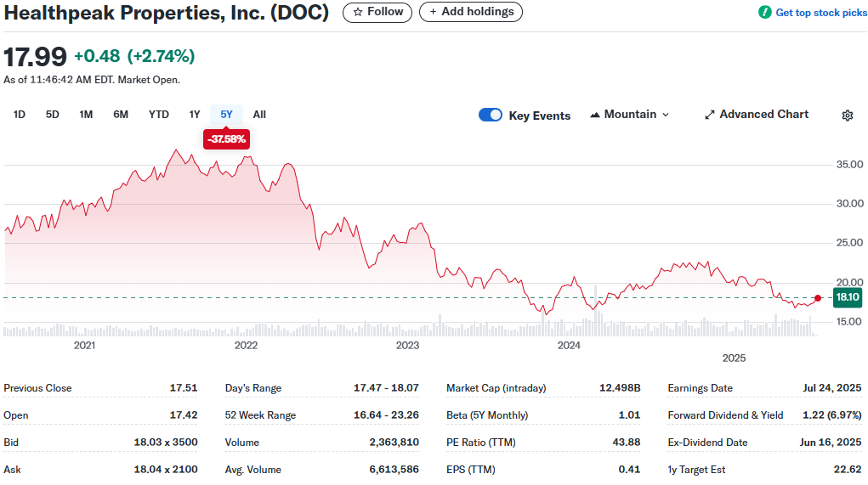Image resolution: width=868 pixels, height=485 pixels.
Task: Click the Previous Close value 17.51
Action: click(x=184, y=387)
